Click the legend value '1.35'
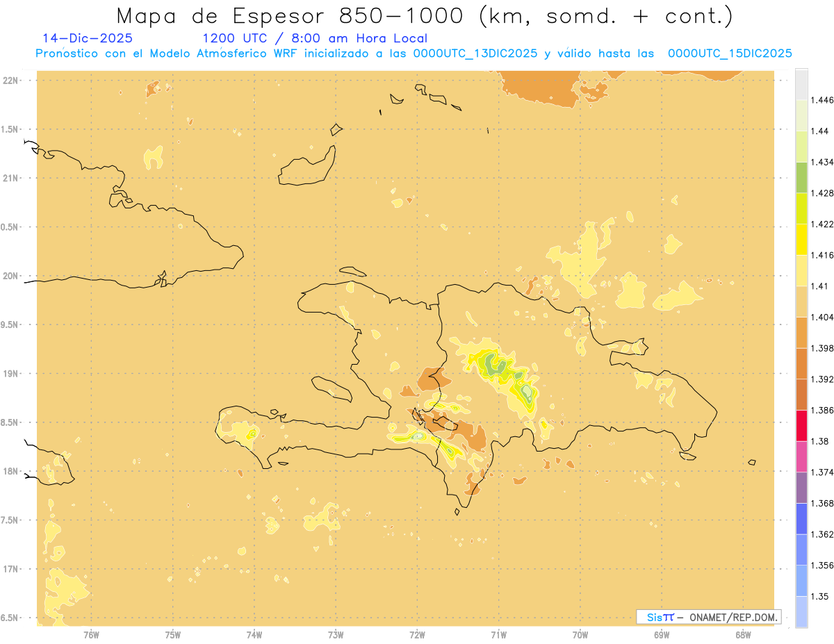Viewport: 834px width, 644px height. 821,596
